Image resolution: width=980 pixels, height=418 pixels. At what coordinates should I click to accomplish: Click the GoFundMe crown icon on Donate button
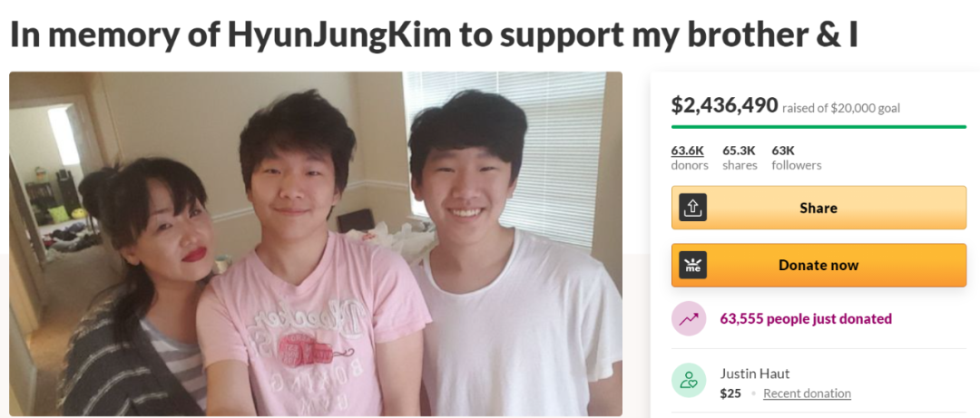tap(692, 265)
